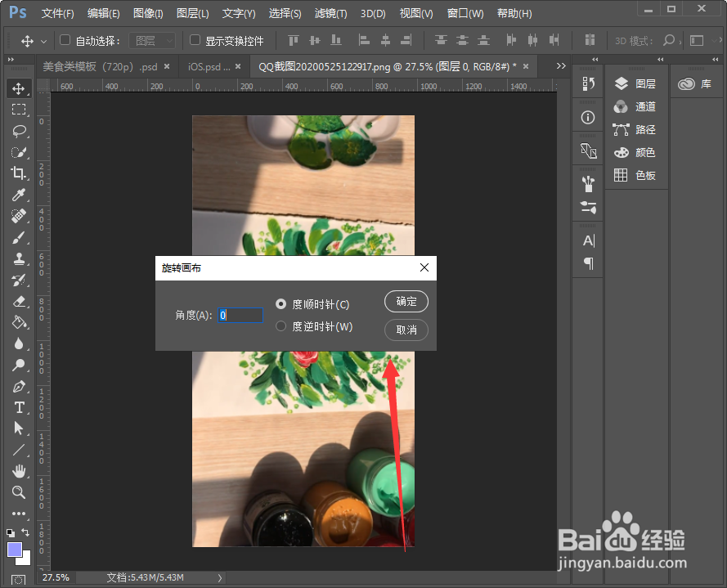
Task: Click the foreground color swatch
Action: pyautogui.click(x=14, y=550)
